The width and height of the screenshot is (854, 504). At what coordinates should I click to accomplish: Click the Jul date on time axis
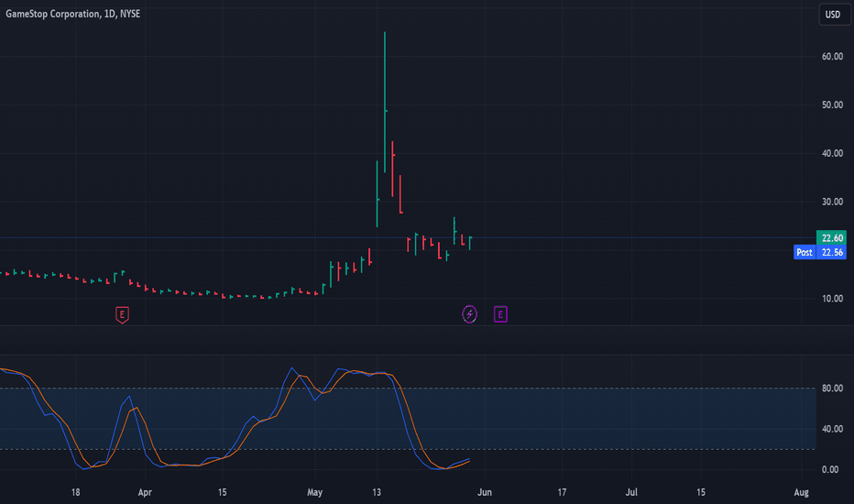click(631, 493)
